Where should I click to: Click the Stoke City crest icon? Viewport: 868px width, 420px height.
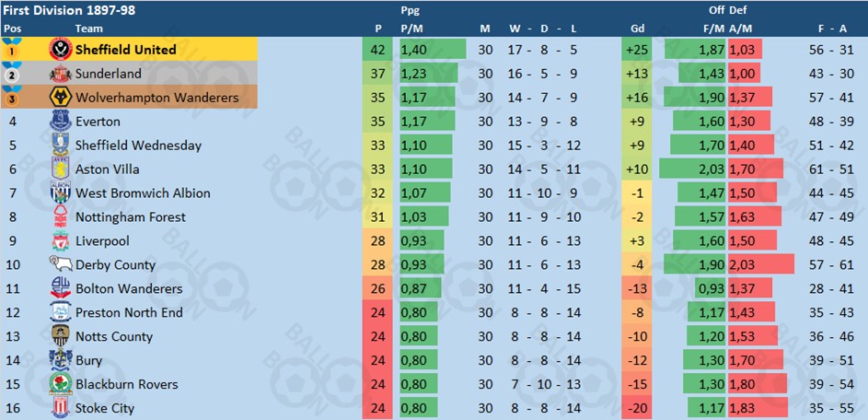tap(61, 408)
